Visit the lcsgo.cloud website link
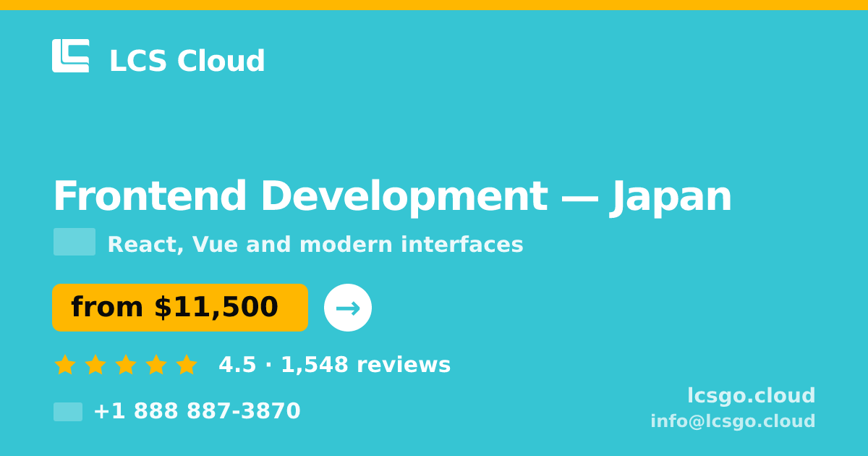Image resolution: width=868 pixels, height=456 pixels. pyautogui.click(x=751, y=396)
